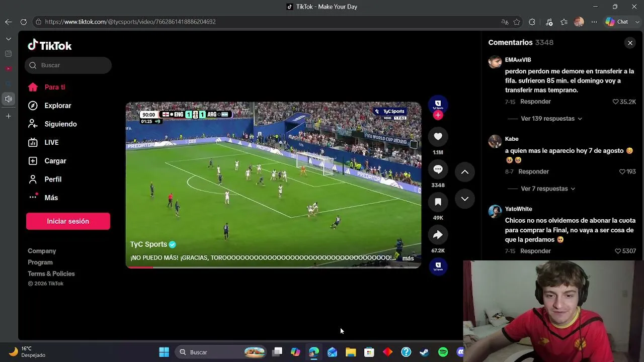Open File Explorer from the taskbar
The image size is (644, 362).
pyautogui.click(x=351, y=352)
